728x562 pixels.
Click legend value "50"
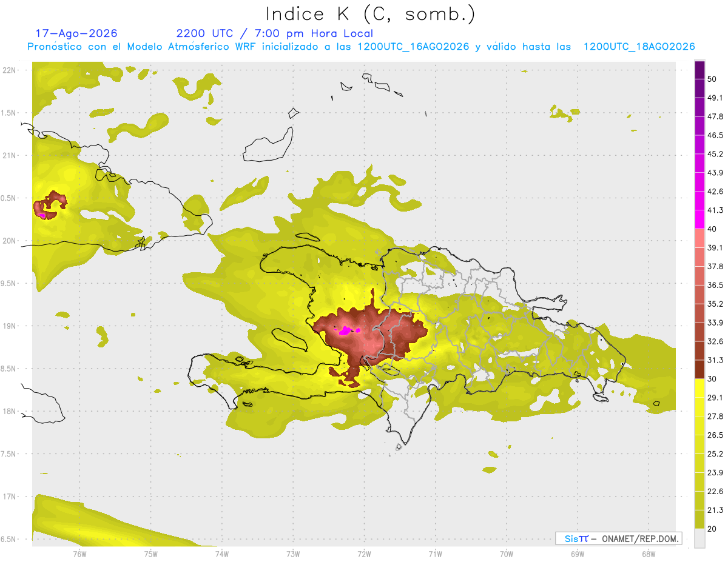(x=712, y=79)
